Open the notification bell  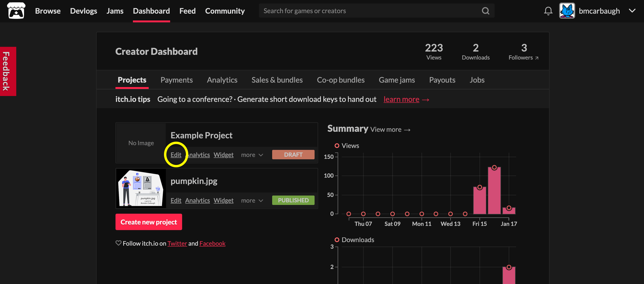[x=548, y=11]
